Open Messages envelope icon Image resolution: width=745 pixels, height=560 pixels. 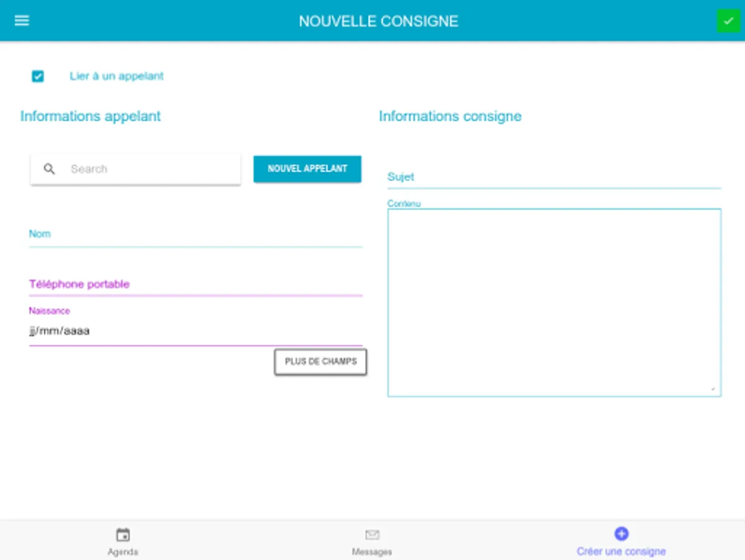tap(372, 535)
